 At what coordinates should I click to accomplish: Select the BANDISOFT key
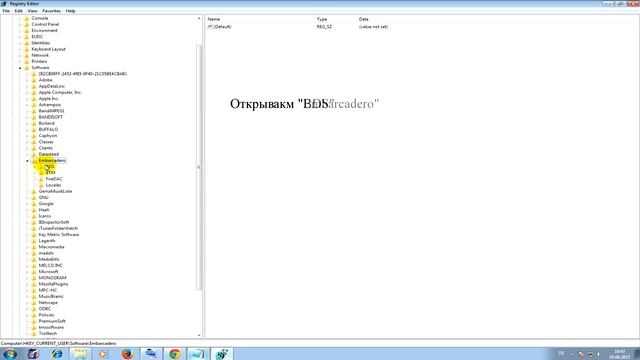click(51, 117)
